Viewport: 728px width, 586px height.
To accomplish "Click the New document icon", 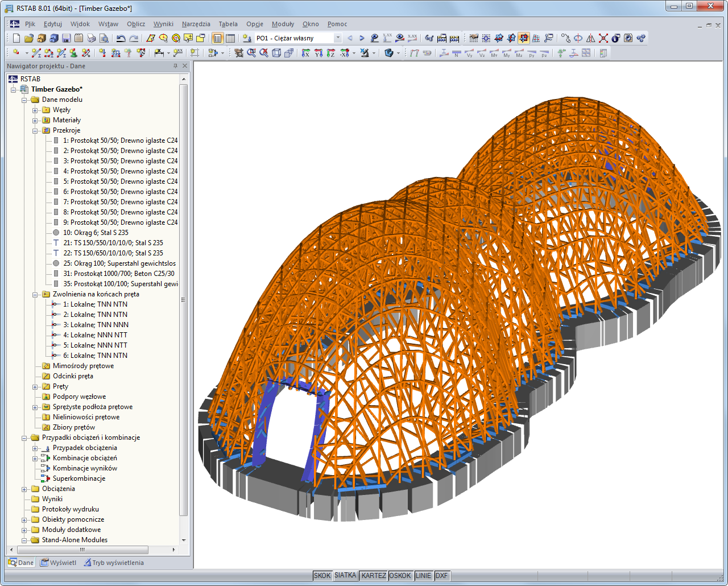I will (16, 38).
